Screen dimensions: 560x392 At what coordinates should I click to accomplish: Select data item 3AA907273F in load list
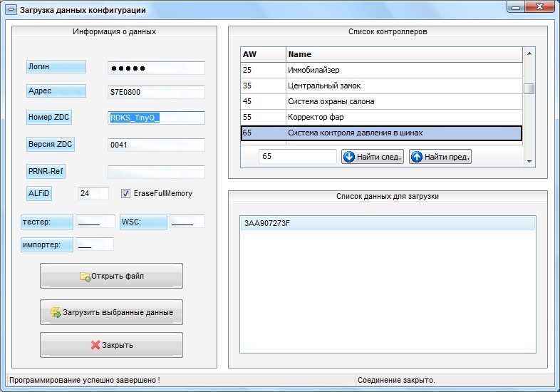[x=388, y=223]
